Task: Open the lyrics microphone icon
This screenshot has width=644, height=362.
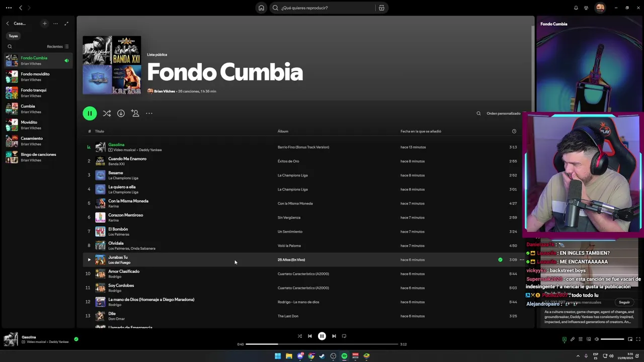Action: 572,339
